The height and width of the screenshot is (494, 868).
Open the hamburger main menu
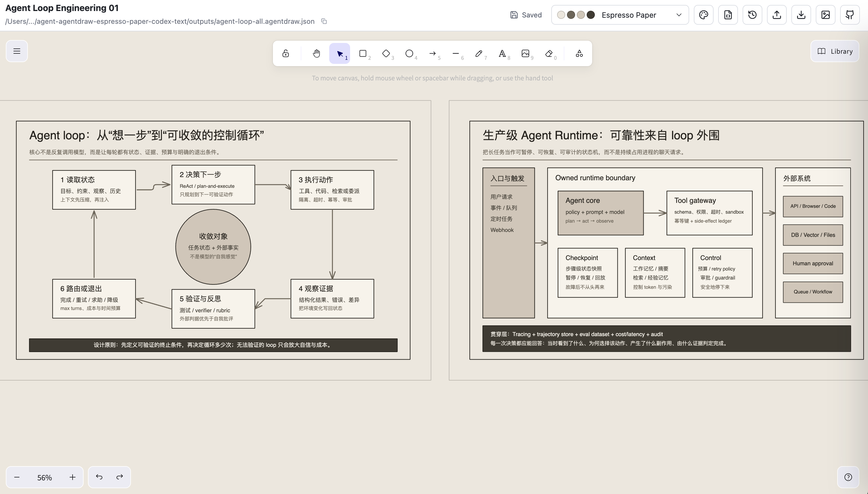17,51
